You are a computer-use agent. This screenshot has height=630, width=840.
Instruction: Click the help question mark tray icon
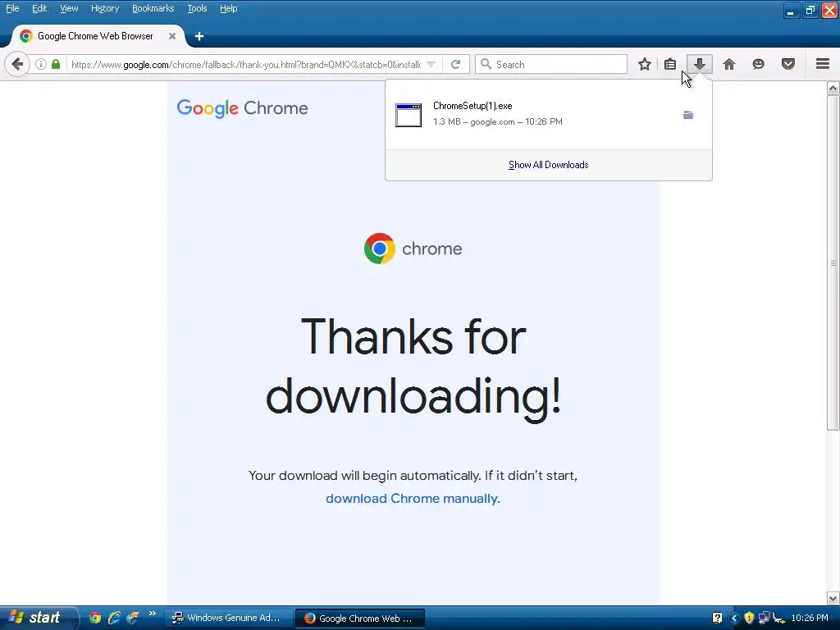717,619
